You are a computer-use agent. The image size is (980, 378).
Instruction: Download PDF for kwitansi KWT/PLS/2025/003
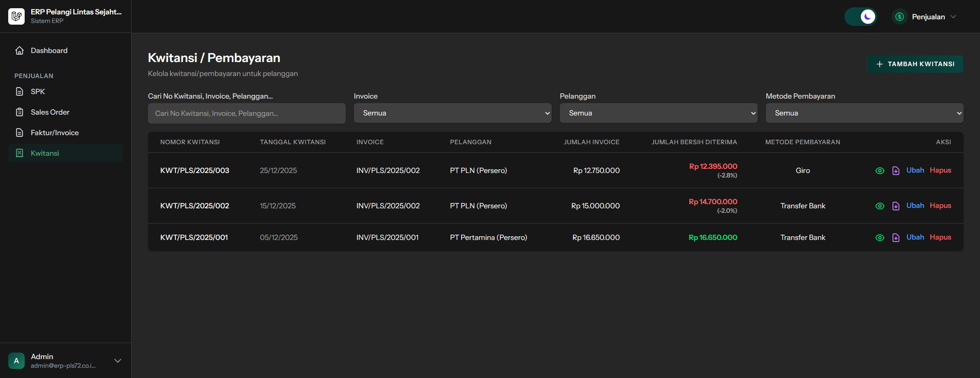point(896,171)
